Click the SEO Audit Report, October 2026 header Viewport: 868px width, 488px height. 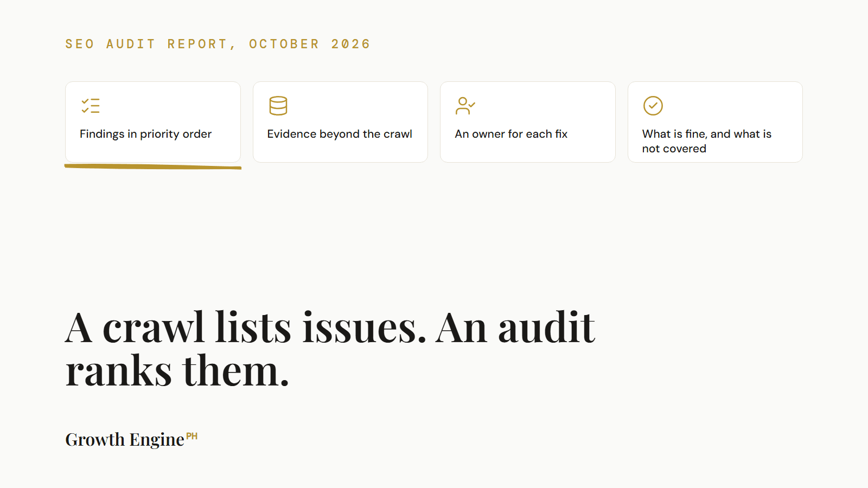(x=218, y=44)
